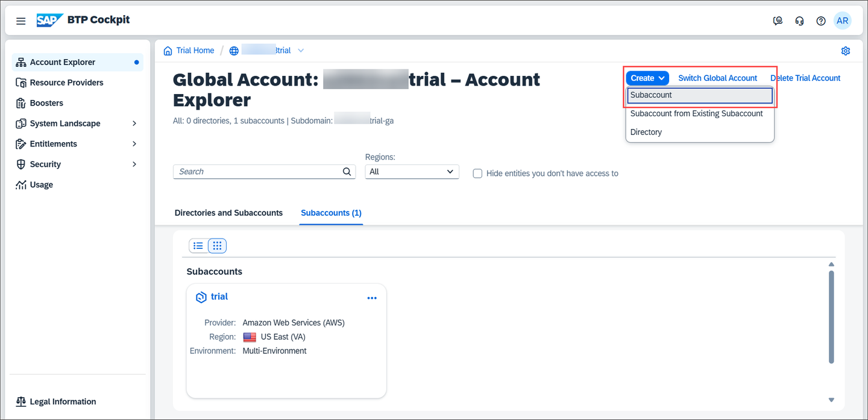Click the Legal Information scales icon
Image resolution: width=868 pixels, height=420 pixels.
tap(21, 402)
